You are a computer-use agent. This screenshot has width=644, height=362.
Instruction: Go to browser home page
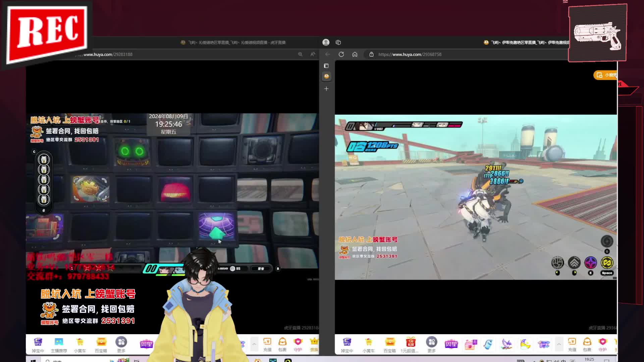355,54
